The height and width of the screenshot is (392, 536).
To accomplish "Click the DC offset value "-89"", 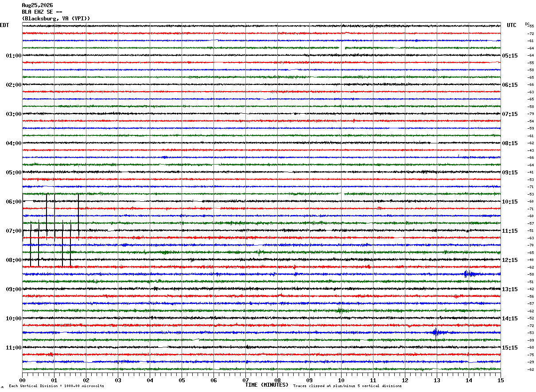I will (x=531, y=340).
